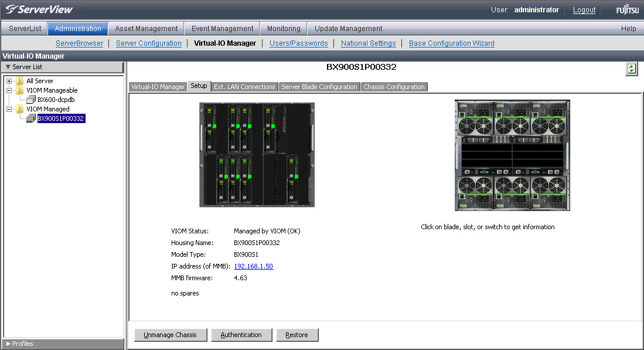Click the rear view chassis image
Image resolution: width=644 pixels, height=350 pixels.
512,155
